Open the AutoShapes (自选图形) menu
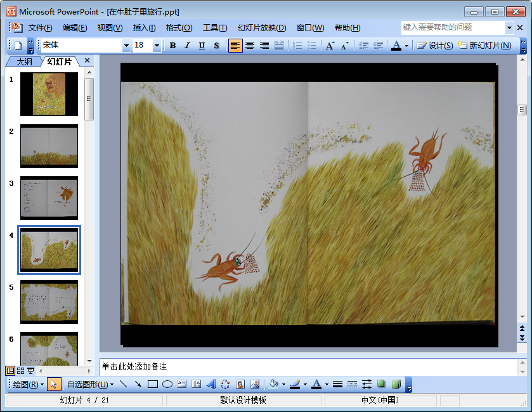Viewport: 532px width, 412px height. coord(91,384)
